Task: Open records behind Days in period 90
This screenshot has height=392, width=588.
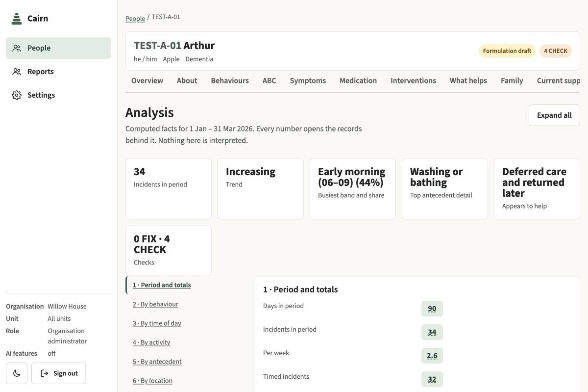Action: (432, 309)
